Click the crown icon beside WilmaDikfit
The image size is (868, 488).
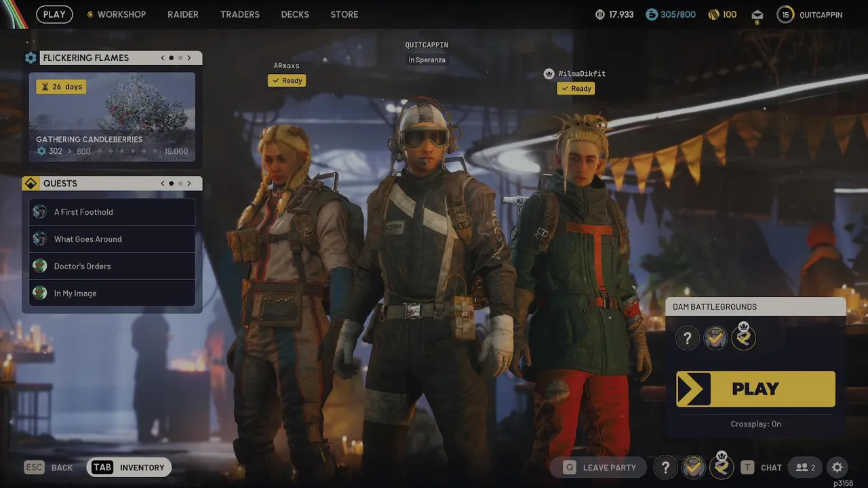coord(549,74)
